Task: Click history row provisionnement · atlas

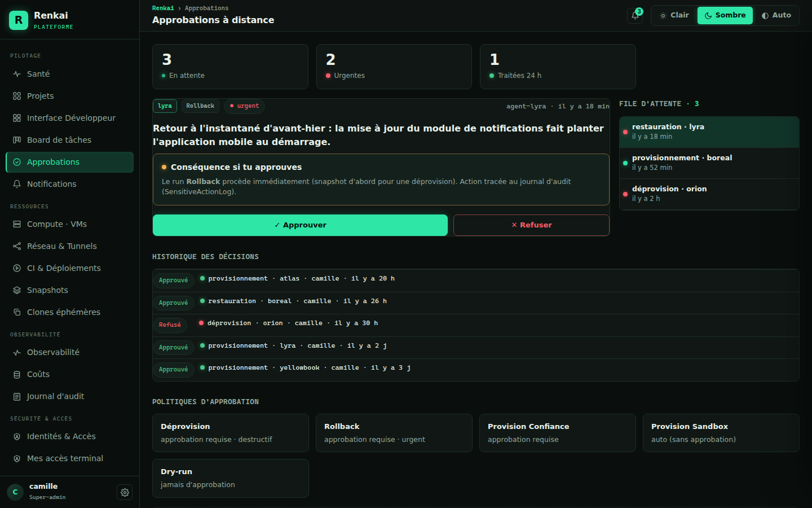Action: 476,281
